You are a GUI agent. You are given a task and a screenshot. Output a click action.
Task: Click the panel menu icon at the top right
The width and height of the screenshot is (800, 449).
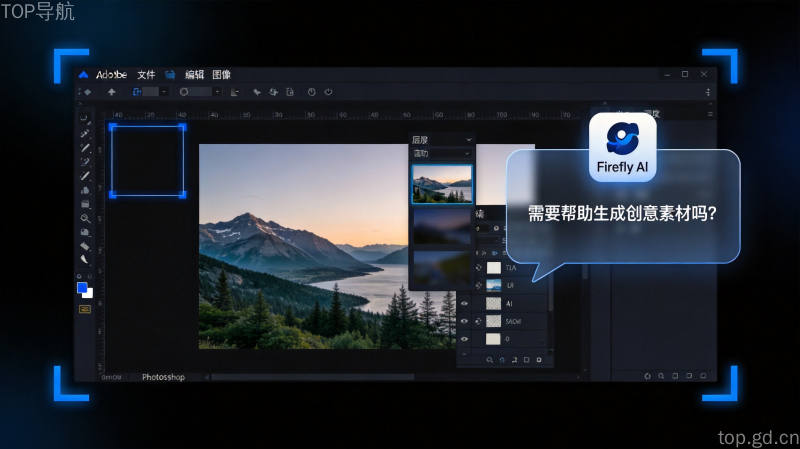coord(710,114)
